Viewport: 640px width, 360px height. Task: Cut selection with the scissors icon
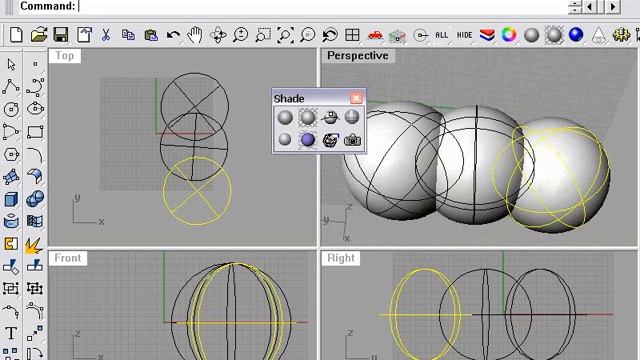coord(106,35)
